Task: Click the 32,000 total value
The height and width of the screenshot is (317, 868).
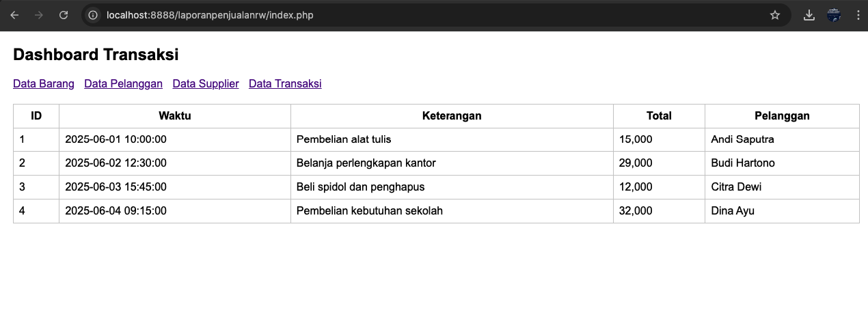Action: pyautogui.click(x=636, y=211)
